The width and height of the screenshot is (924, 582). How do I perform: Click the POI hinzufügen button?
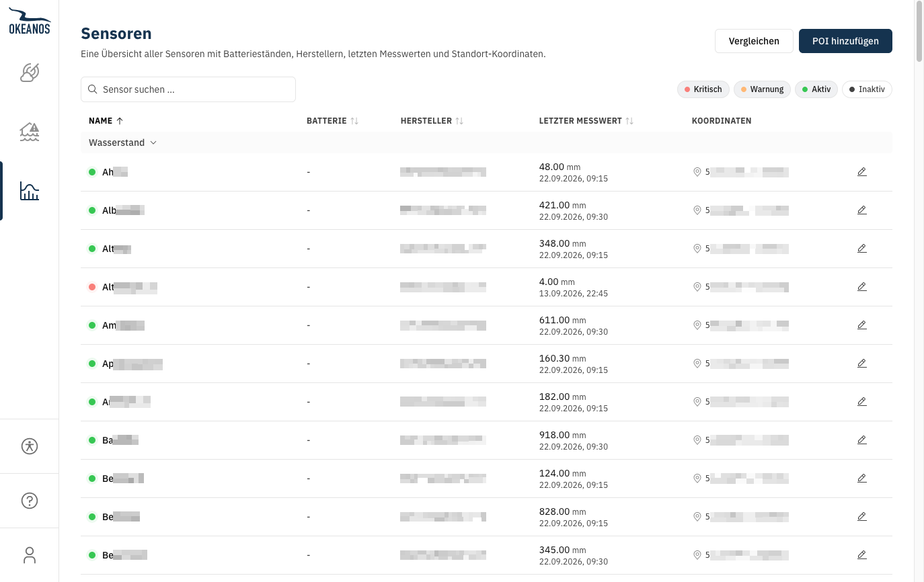845,41
